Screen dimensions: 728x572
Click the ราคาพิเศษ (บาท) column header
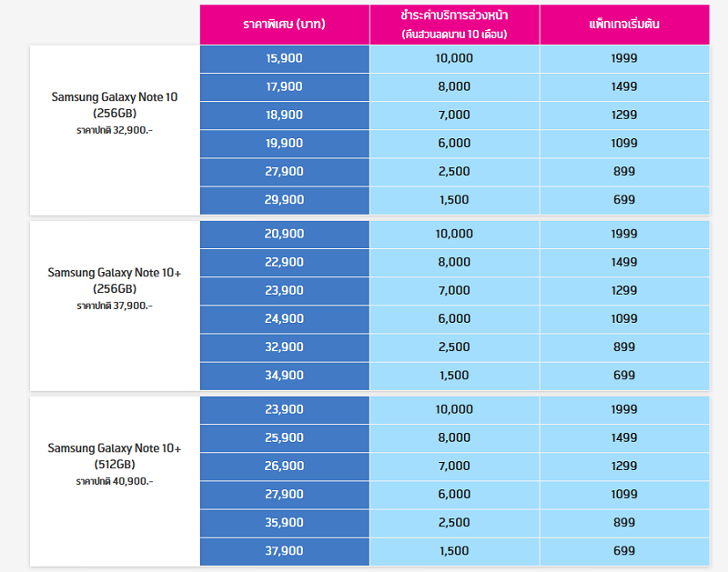pos(285,25)
